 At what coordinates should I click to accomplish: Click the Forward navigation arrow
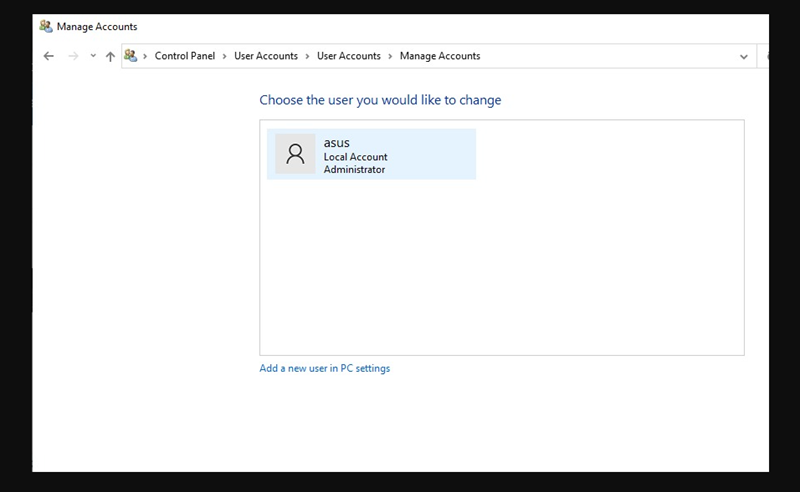72,57
